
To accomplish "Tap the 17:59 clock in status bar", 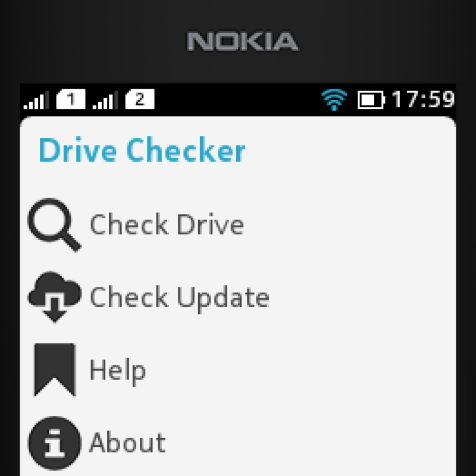I will 423,99.
